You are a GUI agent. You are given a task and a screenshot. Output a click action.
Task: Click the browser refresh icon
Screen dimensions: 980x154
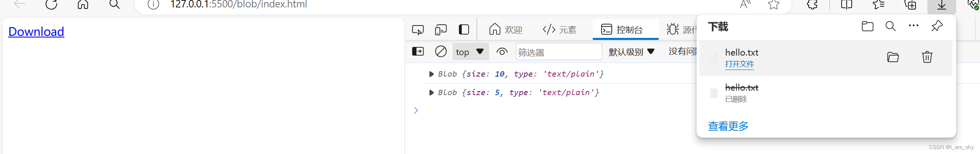point(51,5)
